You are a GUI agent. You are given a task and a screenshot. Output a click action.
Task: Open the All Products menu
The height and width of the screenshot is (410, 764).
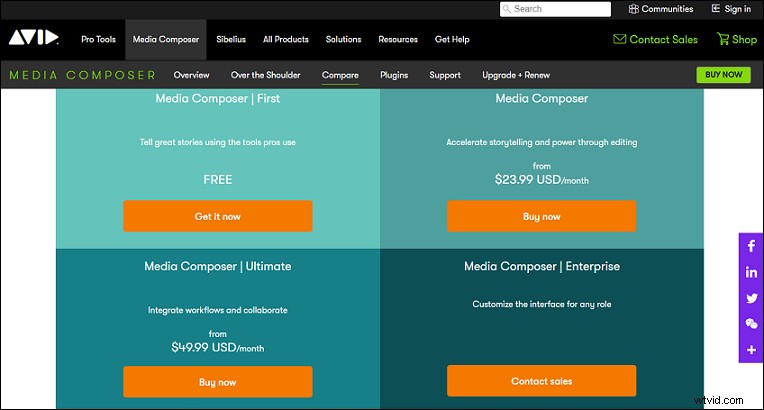[285, 40]
